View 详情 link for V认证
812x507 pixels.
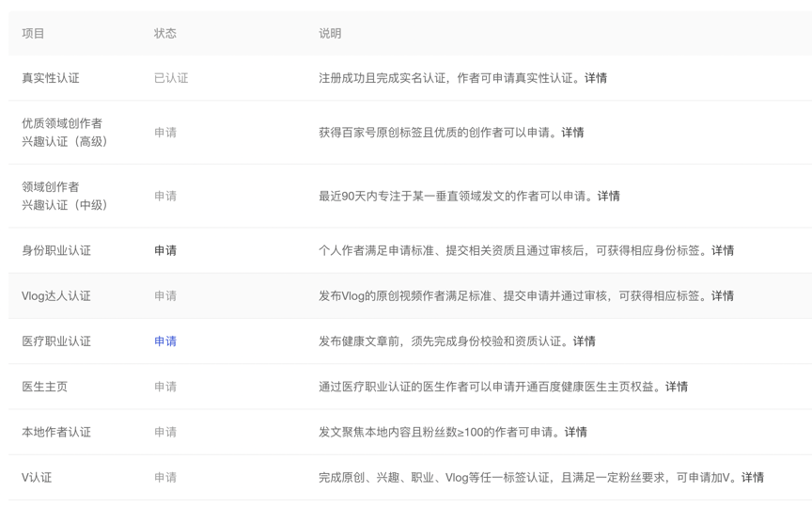click(752, 477)
